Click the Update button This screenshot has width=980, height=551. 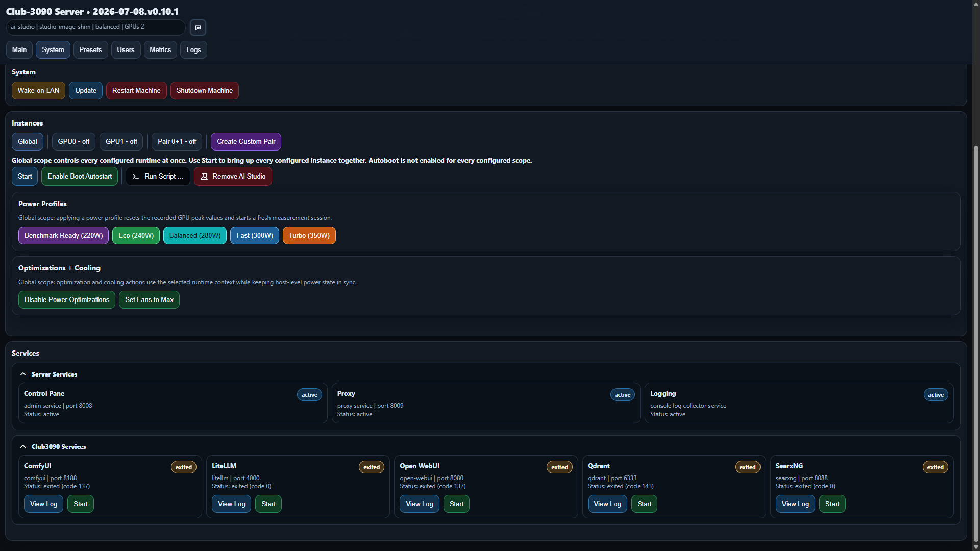tap(86, 91)
